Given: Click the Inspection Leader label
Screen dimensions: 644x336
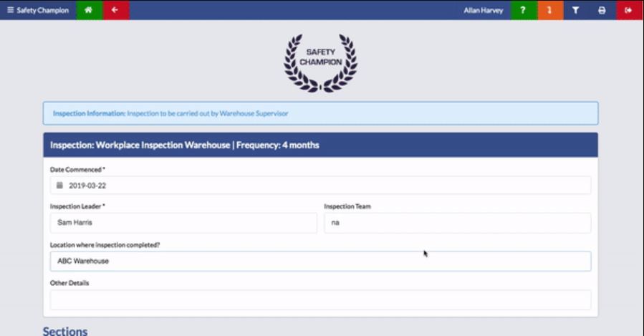Looking at the screenshot, I should (77, 206).
